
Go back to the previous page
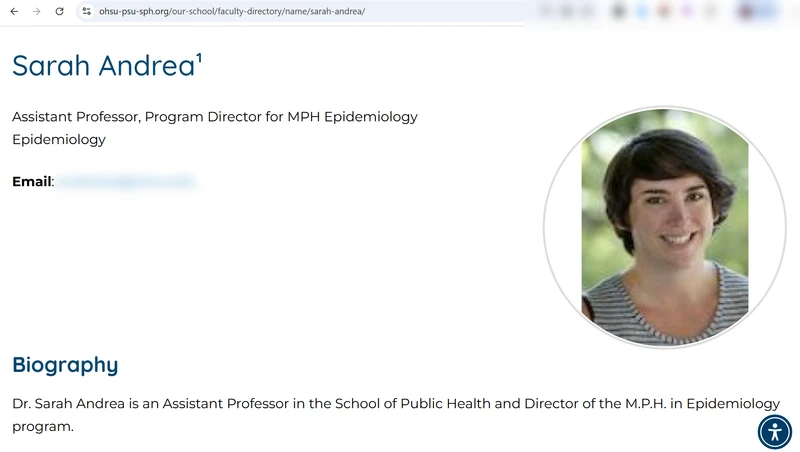(x=14, y=11)
